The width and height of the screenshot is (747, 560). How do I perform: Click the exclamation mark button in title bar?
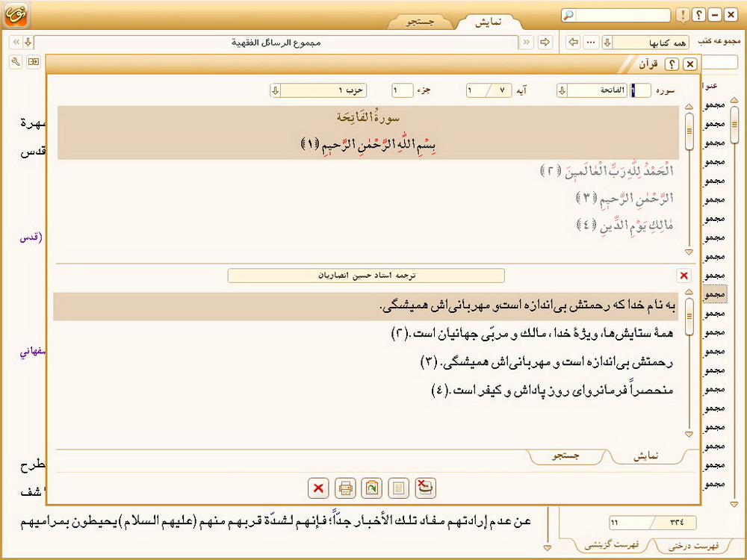click(x=683, y=15)
